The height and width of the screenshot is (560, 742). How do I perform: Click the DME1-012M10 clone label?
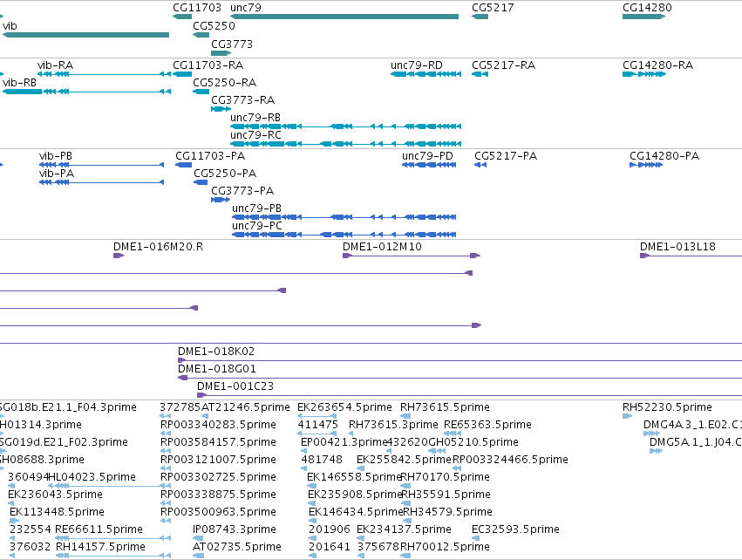382,247
